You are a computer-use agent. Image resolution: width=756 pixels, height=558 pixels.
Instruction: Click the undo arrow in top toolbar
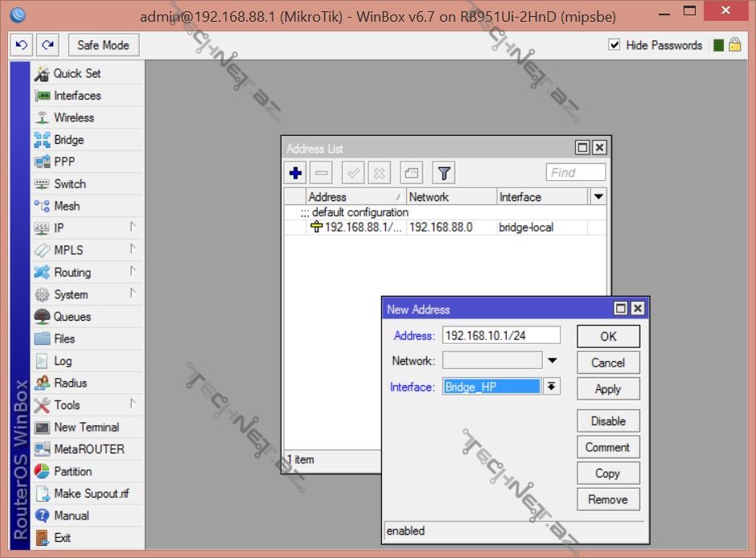pyautogui.click(x=21, y=45)
